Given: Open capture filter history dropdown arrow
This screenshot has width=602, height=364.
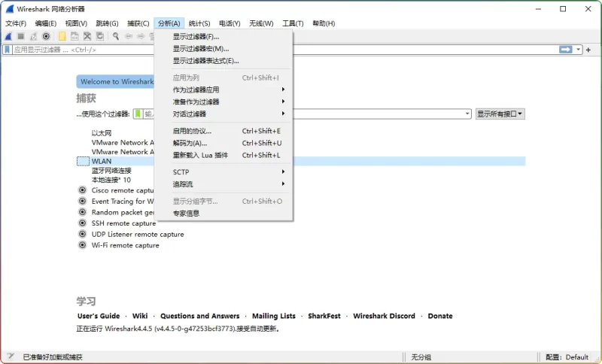Looking at the screenshot, I should click(467, 114).
